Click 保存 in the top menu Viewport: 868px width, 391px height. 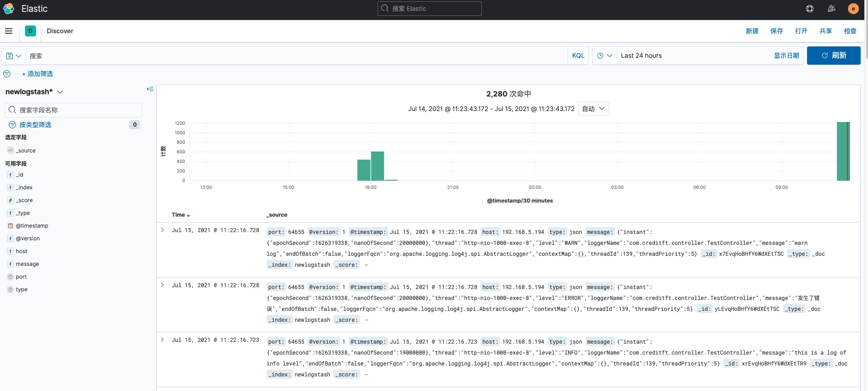[777, 31]
